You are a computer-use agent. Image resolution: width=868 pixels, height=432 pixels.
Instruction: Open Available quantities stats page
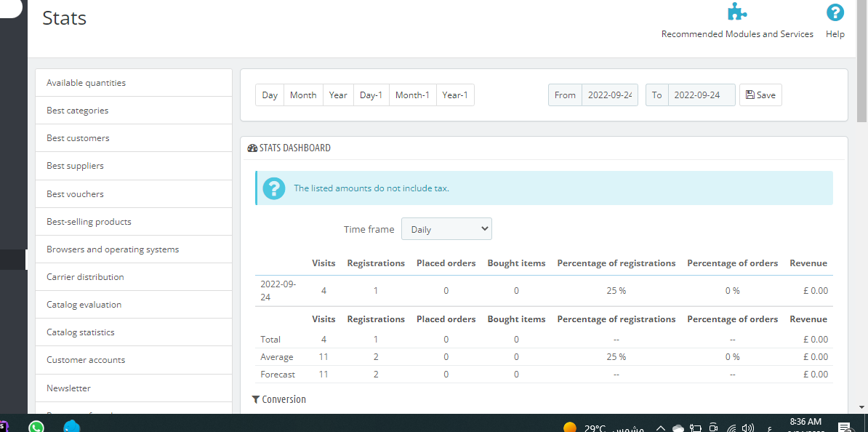click(x=134, y=83)
